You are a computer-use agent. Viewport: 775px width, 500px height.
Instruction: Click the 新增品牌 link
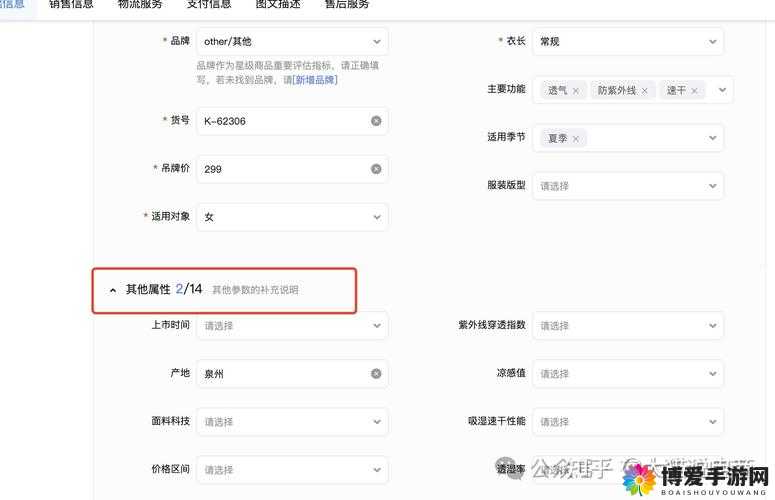click(x=315, y=80)
